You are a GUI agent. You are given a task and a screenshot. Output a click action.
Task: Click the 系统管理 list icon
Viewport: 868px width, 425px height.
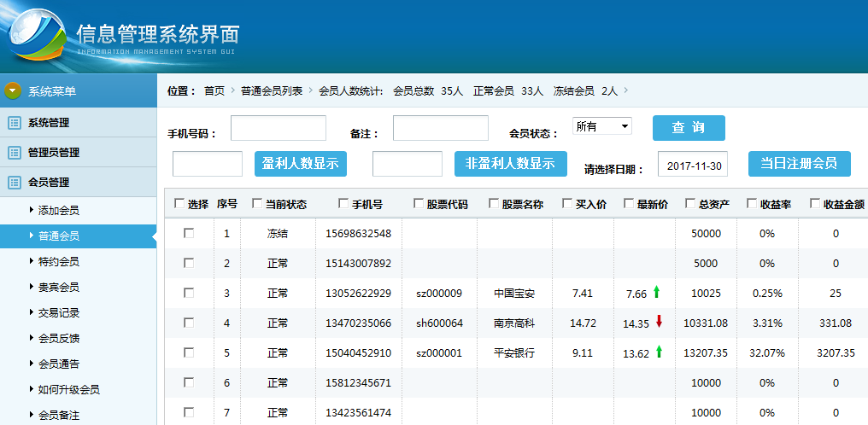point(14,123)
